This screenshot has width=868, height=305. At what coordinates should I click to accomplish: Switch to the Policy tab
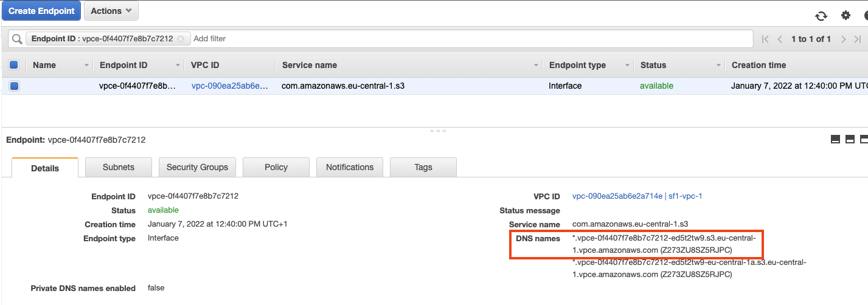click(x=276, y=167)
